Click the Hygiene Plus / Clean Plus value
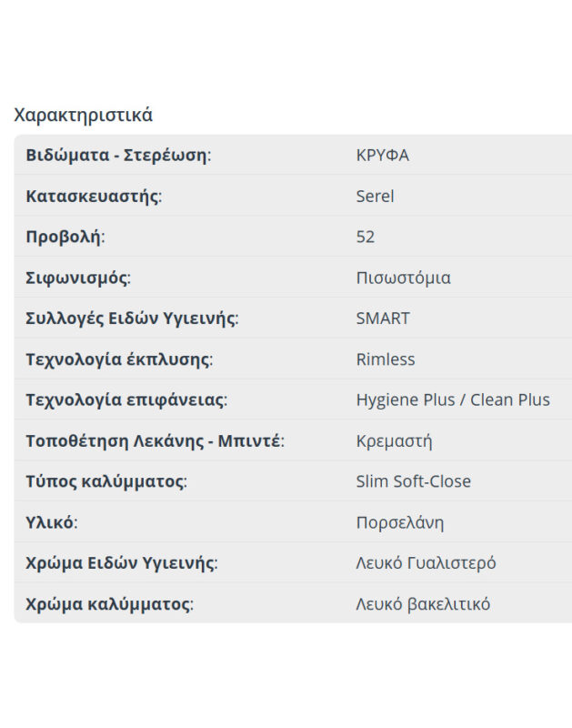Image resolution: width=572 pixels, height=728 pixels. point(453,400)
